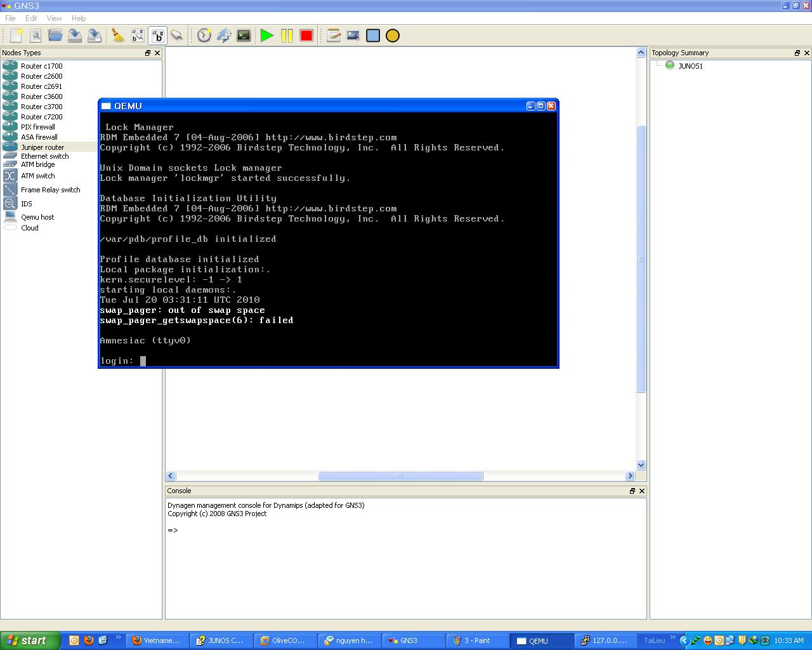Create a new blank topology

click(x=16, y=36)
